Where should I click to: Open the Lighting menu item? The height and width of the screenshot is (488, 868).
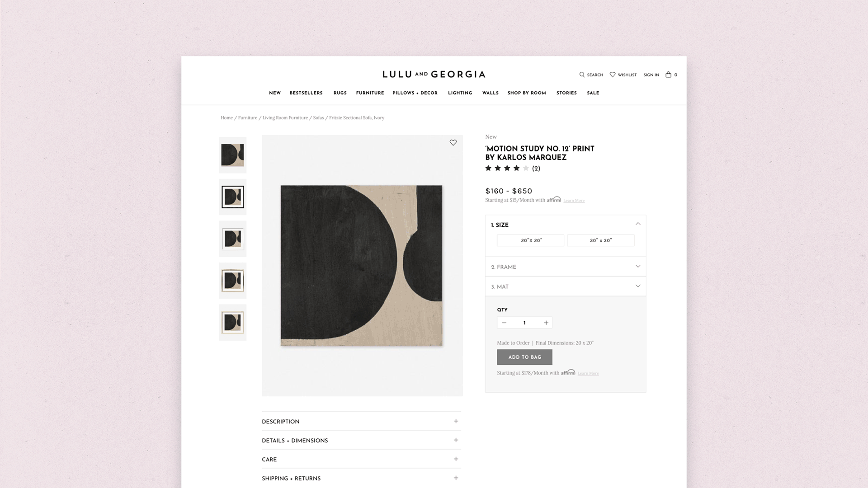tap(460, 93)
